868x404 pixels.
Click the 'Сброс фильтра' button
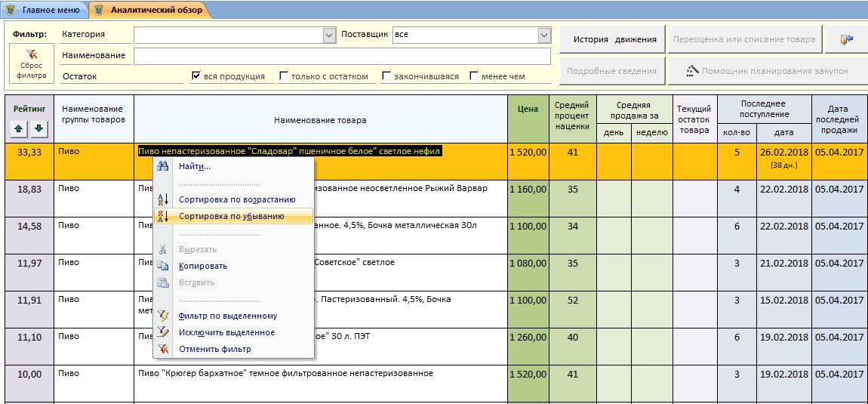pyautogui.click(x=32, y=64)
